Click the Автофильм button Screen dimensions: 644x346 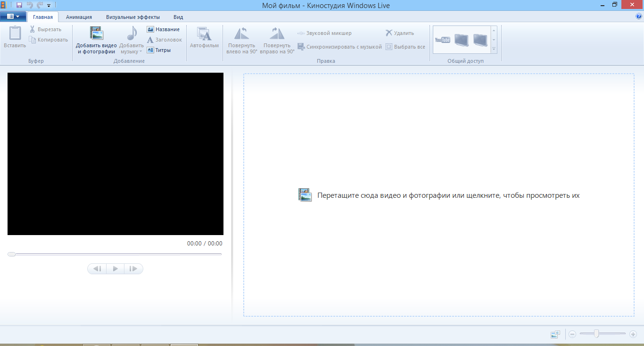[x=204, y=37]
